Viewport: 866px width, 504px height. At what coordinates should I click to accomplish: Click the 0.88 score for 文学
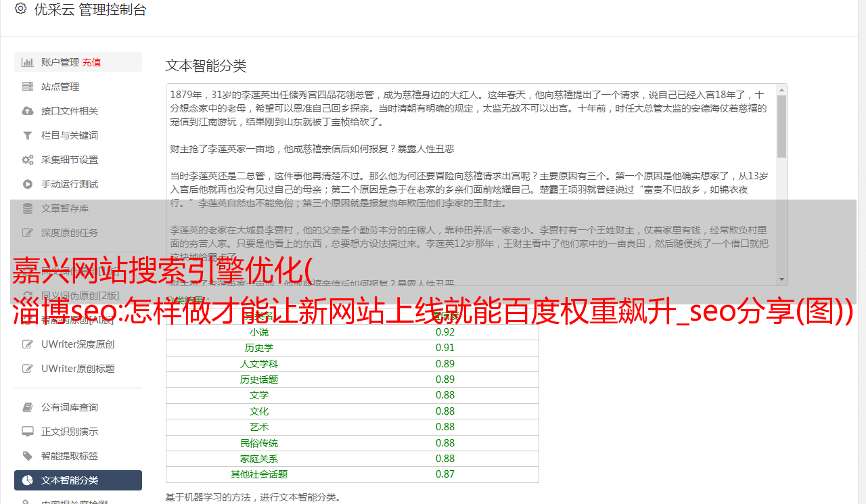[445, 395]
